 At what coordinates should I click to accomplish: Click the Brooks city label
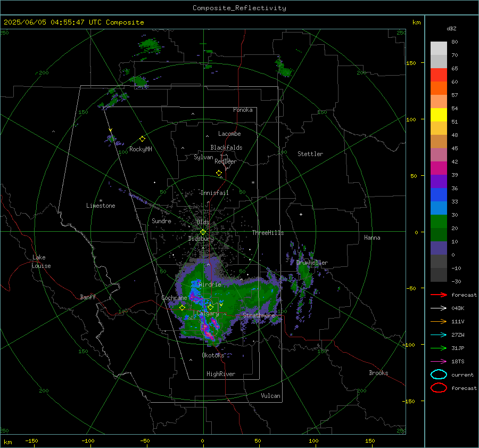[378, 373]
